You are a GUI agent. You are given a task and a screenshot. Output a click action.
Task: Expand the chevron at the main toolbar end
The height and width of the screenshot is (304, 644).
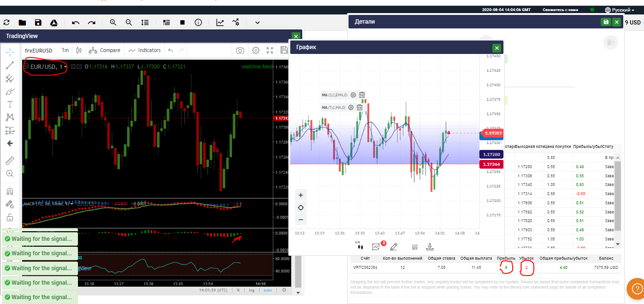[258, 22]
